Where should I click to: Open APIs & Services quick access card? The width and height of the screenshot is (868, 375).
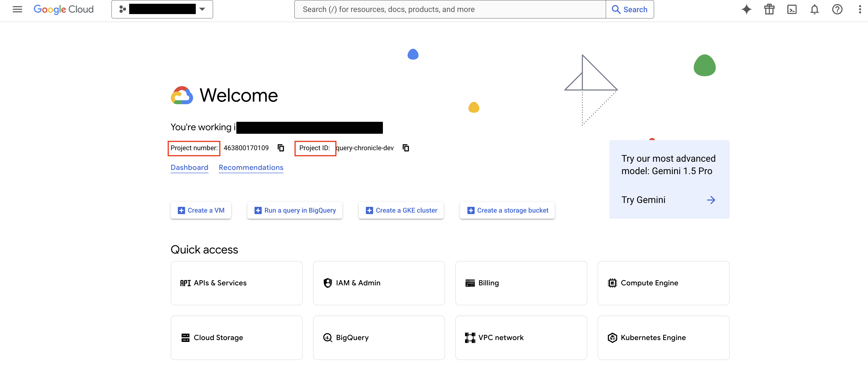pos(237,283)
